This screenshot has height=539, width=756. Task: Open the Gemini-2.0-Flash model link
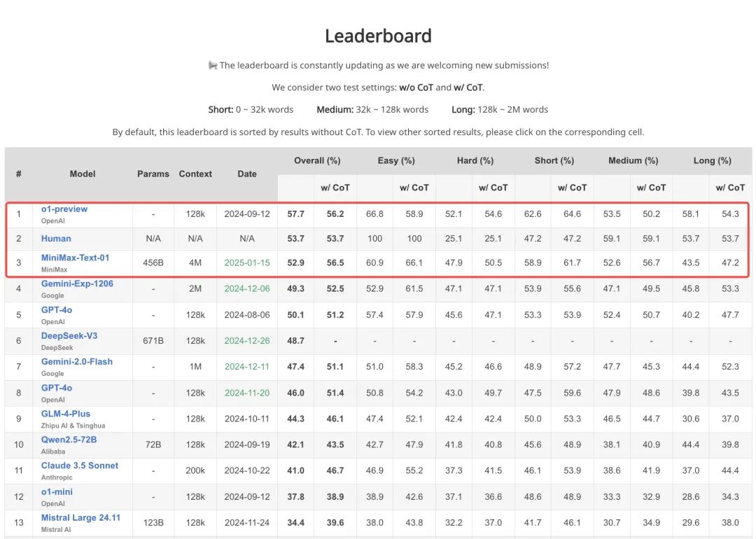click(77, 362)
